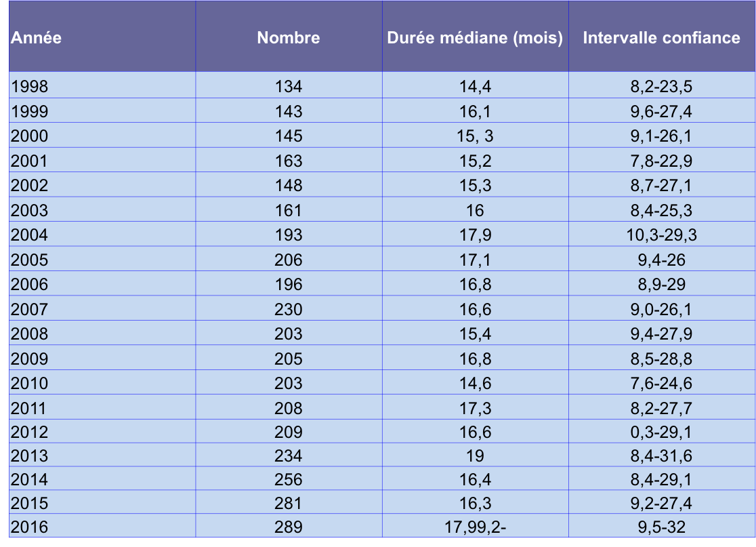Click the median value 19
The width and height of the screenshot is (756, 547).
click(x=475, y=457)
